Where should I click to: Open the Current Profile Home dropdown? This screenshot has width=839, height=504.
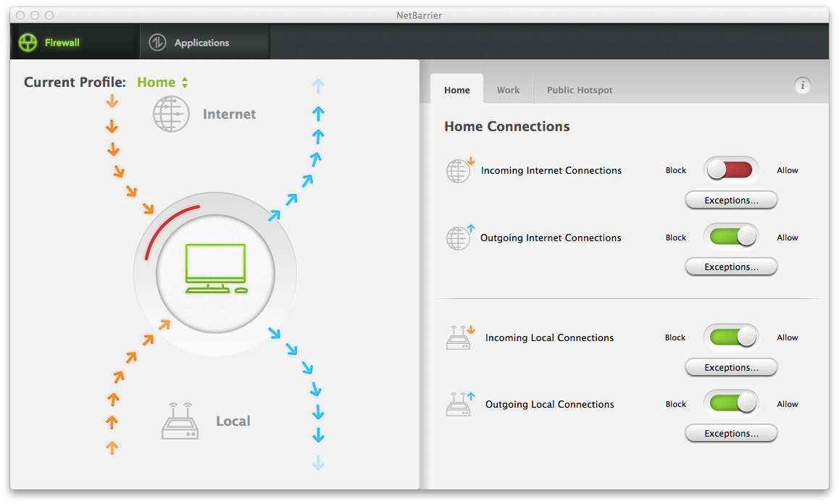pyautogui.click(x=162, y=83)
